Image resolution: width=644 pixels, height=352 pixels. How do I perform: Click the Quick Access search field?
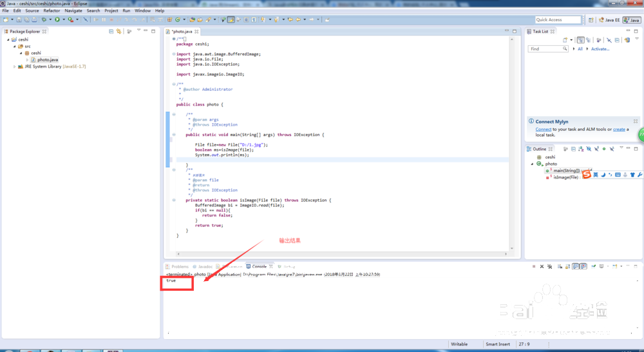(x=558, y=19)
